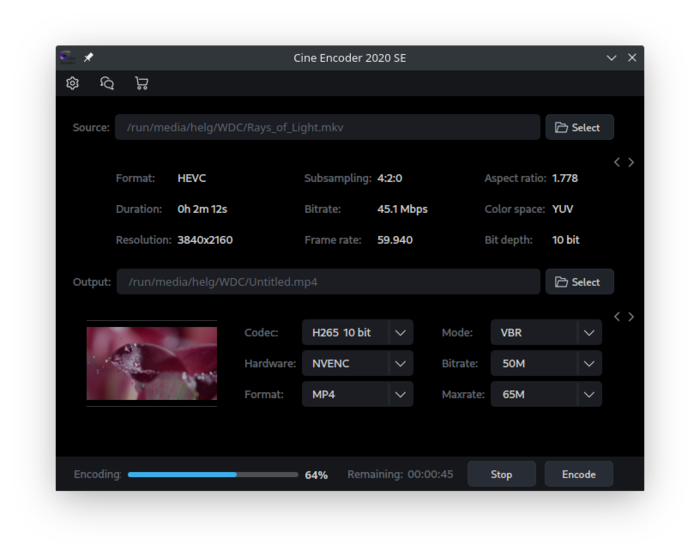Click left arrow beside source info panel

pos(617,162)
